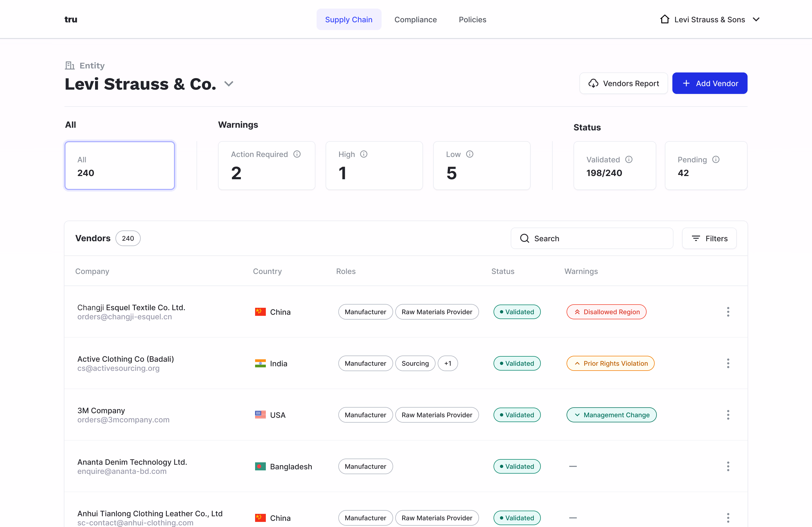Click the info icon next to Pending
The height and width of the screenshot is (527, 812).
coord(716,159)
